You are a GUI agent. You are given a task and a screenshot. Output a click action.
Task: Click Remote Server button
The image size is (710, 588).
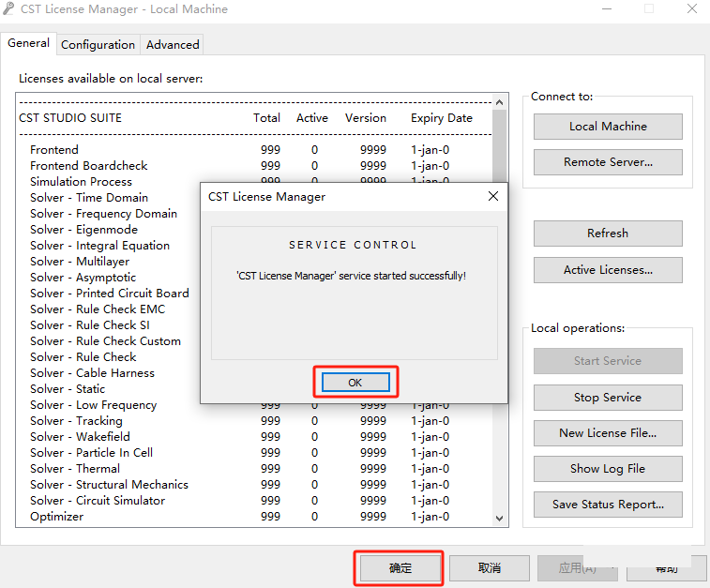click(608, 162)
